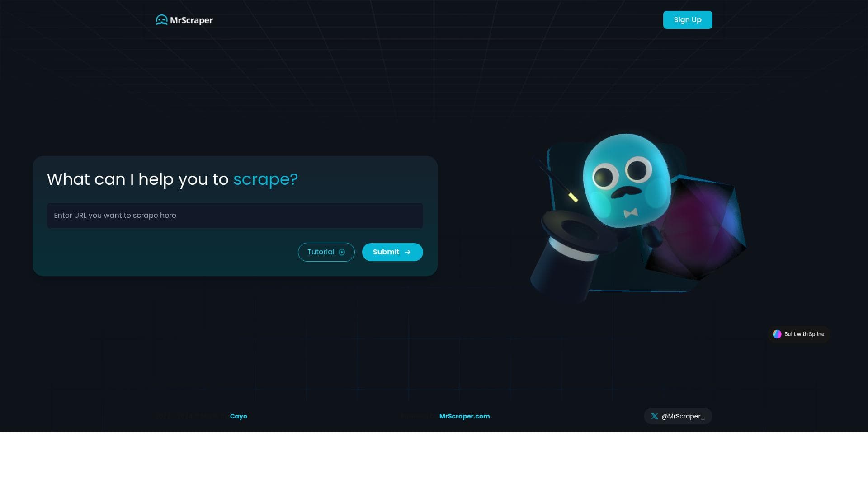
Task: Click the MrScraper mascot logo icon
Action: [x=161, y=20]
